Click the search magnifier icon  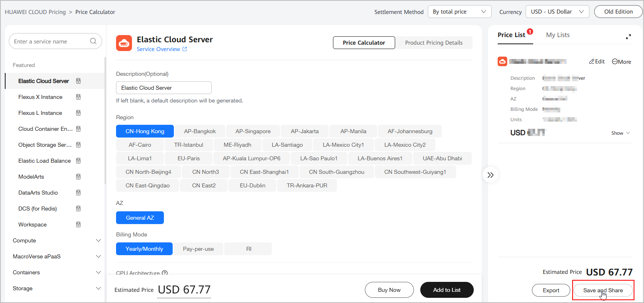(x=93, y=41)
